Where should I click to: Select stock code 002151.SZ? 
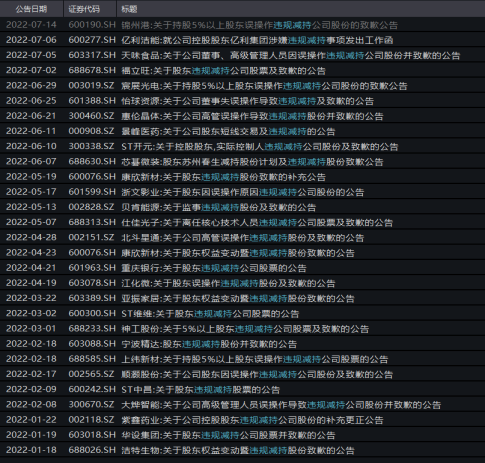(x=91, y=238)
